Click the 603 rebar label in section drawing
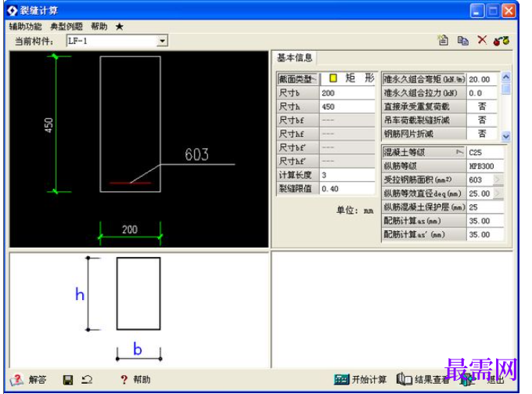The width and height of the screenshot is (532, 394). [x=197, y=154]
